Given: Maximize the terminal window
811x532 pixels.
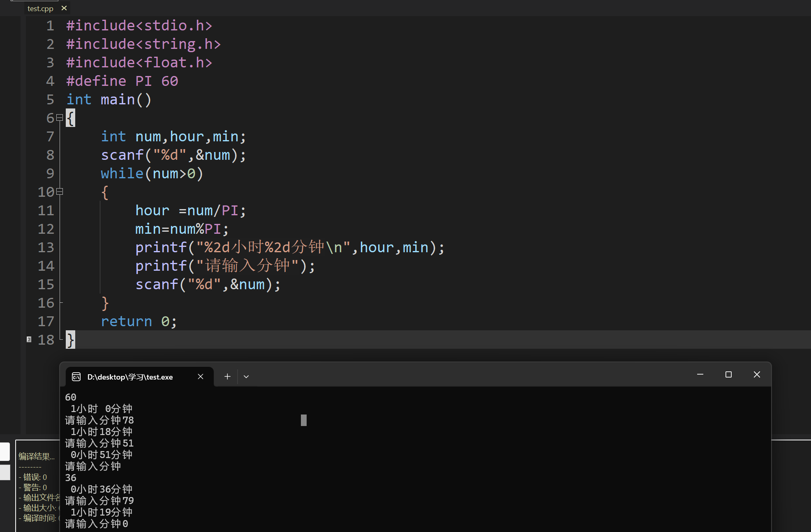Looking at the screenshot, I should (728, 374).
